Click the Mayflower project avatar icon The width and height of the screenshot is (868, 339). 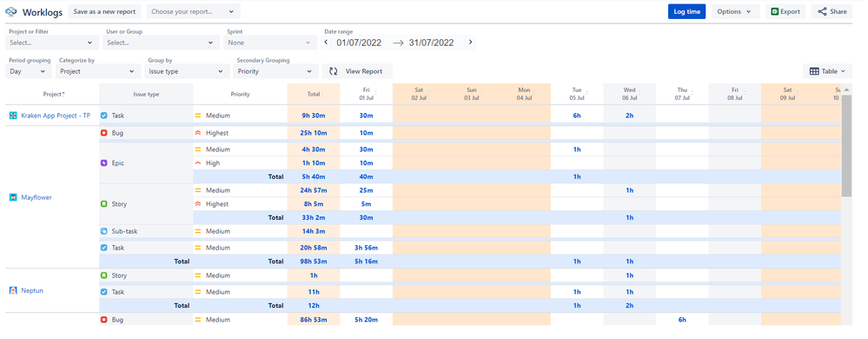[13, 197]
